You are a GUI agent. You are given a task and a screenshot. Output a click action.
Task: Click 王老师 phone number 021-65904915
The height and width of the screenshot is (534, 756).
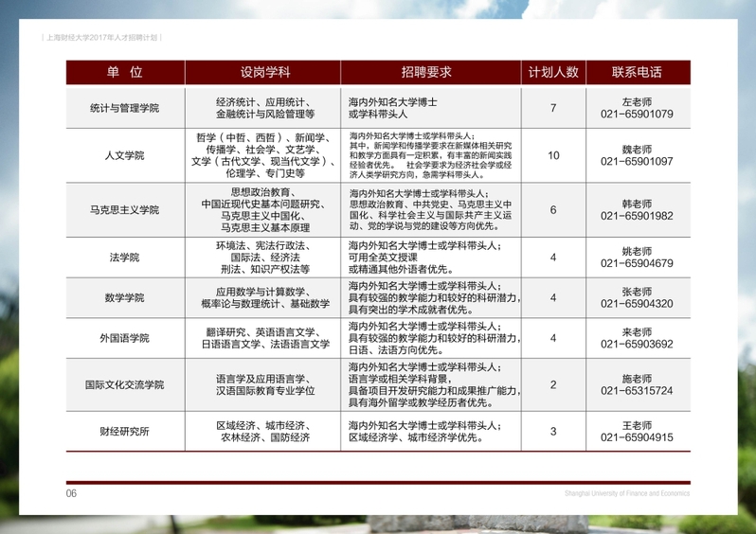(637, 437)
